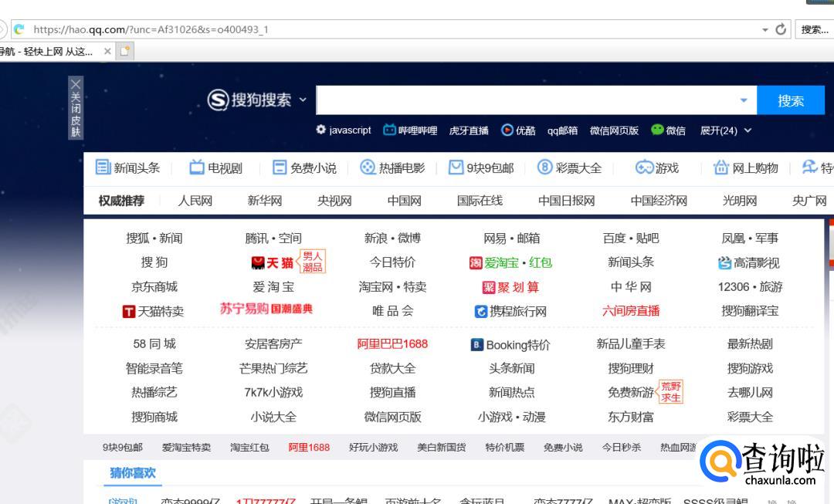
Task: Open the 新闻头条 tab with news icon
Action: tap(127, 167)
